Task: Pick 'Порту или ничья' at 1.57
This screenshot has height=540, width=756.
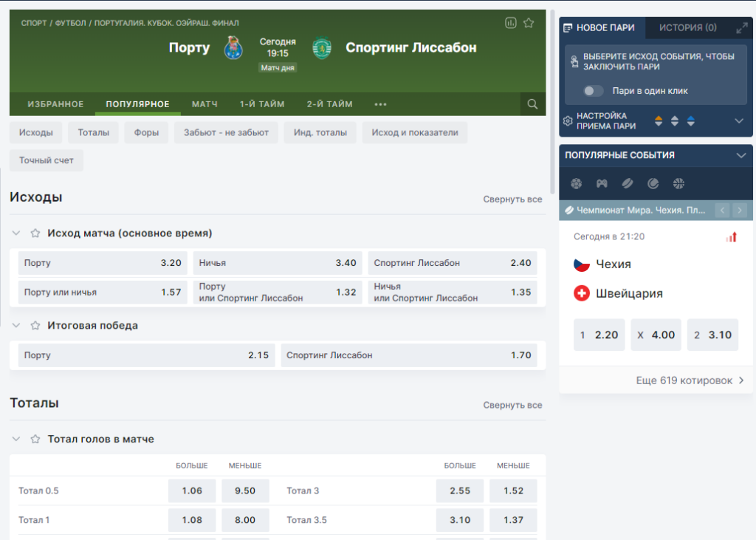Action: click(103, 293)
